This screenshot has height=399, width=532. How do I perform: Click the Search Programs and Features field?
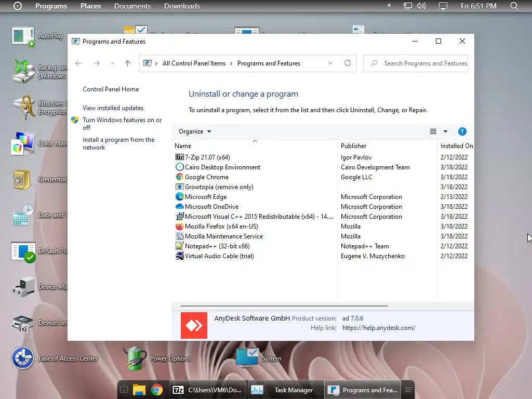(416, 63)
